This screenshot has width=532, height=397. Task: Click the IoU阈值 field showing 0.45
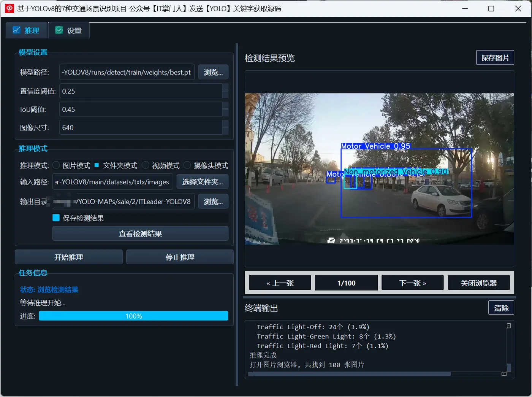tap(141, 110)
